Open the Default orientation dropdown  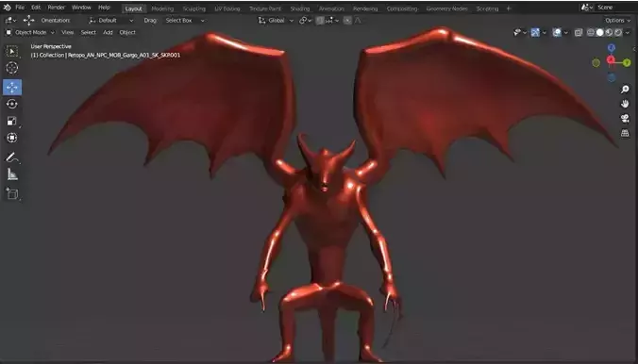[110, 21]
